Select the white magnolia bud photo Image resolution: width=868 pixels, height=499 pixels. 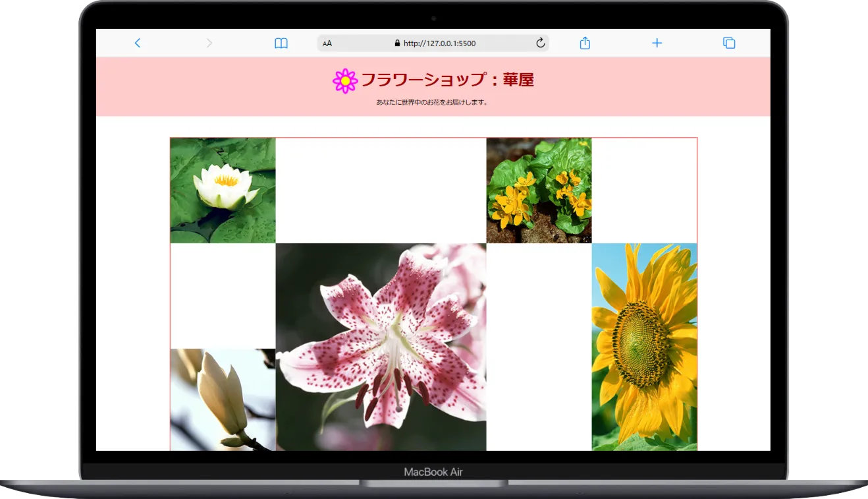(x=223, y=399)
